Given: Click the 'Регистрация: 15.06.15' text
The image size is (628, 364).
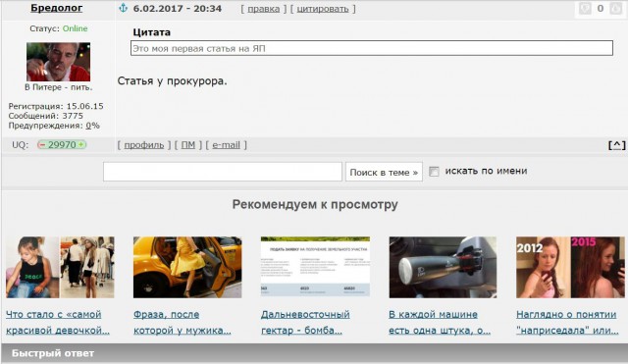Looking at the screenshot, I should 56,106.
